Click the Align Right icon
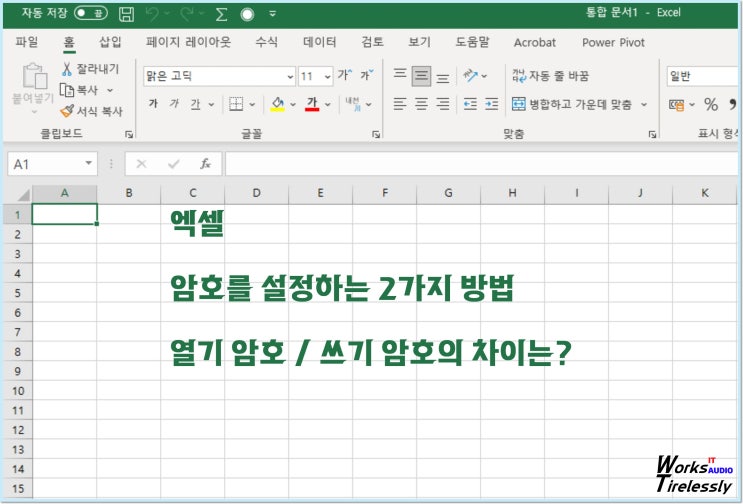The image size is (743, 504). (443, 104)
